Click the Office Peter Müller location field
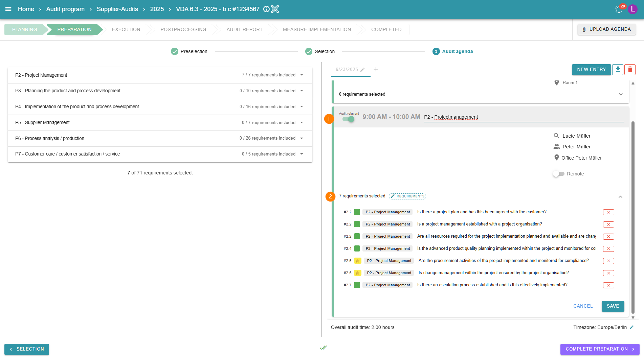Viewport: 644px width, 359px height. [x=592, y=158]
